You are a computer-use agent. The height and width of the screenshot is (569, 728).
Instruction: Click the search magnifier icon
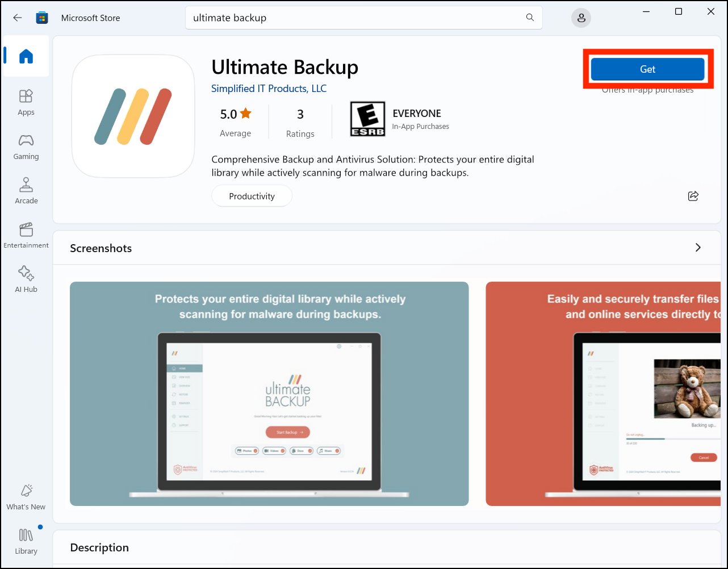pyautogui.click(x=530, y=18)
